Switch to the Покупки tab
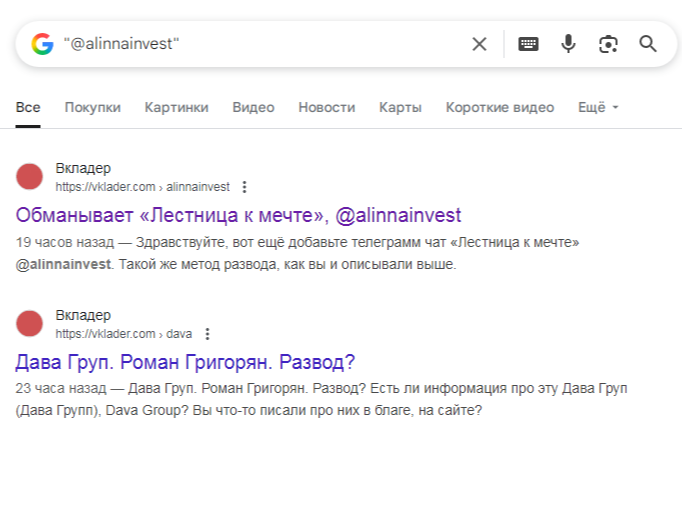 (x=93, y=107)
